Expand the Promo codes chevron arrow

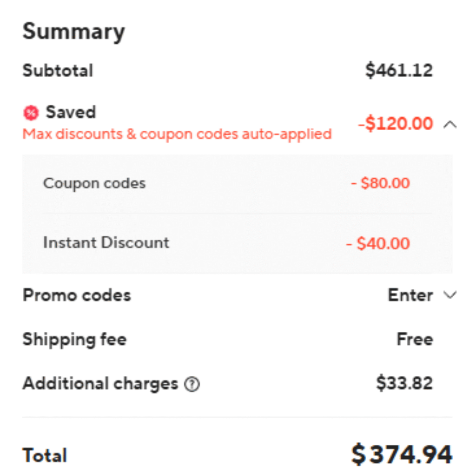point(450,295)
